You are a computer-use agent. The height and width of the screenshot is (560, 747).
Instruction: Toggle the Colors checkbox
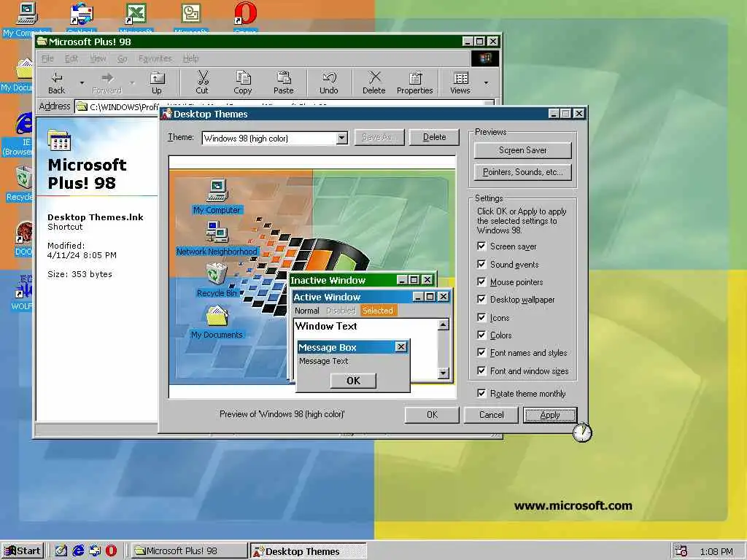click(x=481, y=335)
